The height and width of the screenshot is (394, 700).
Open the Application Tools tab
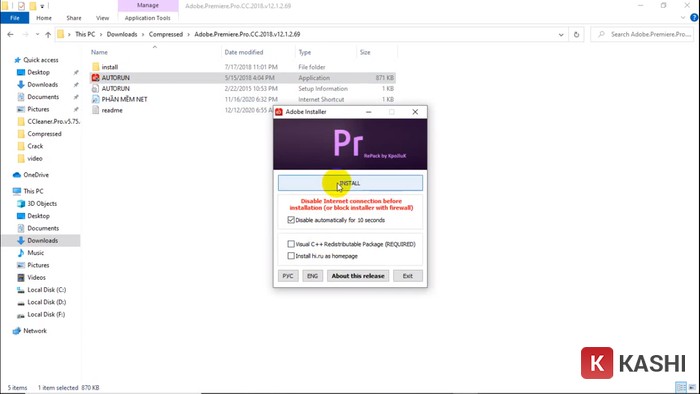148,18
